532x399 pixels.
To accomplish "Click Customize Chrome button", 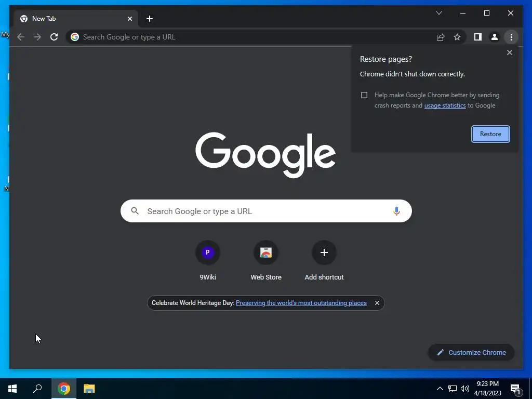I will coord(471,353).
